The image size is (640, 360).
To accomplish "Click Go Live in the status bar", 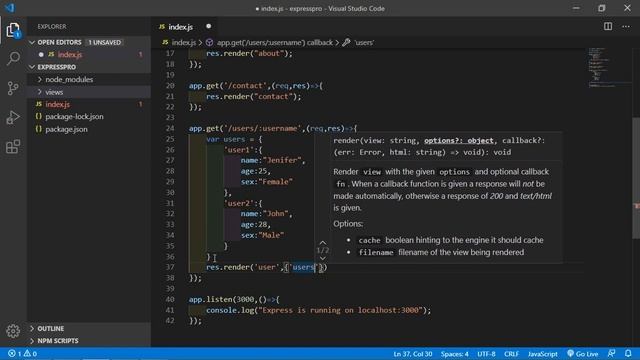I will [x=582, y=354].
